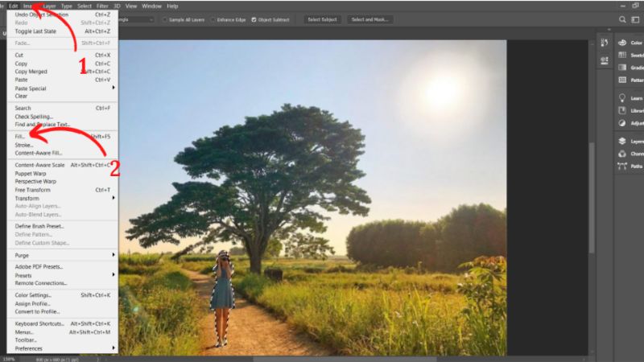This screenshot has width=644, height=362.
Task: Open the Libraries panel icon
Action: click(x=622, y=110)
